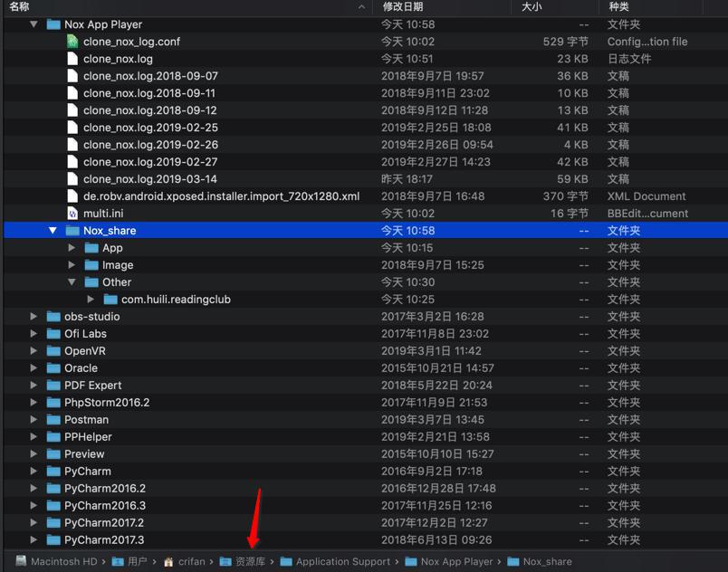728x572 pixels.
Task: Click the 日志文件 kind cell
Action: pyautogui.click(x=629, y=59)
